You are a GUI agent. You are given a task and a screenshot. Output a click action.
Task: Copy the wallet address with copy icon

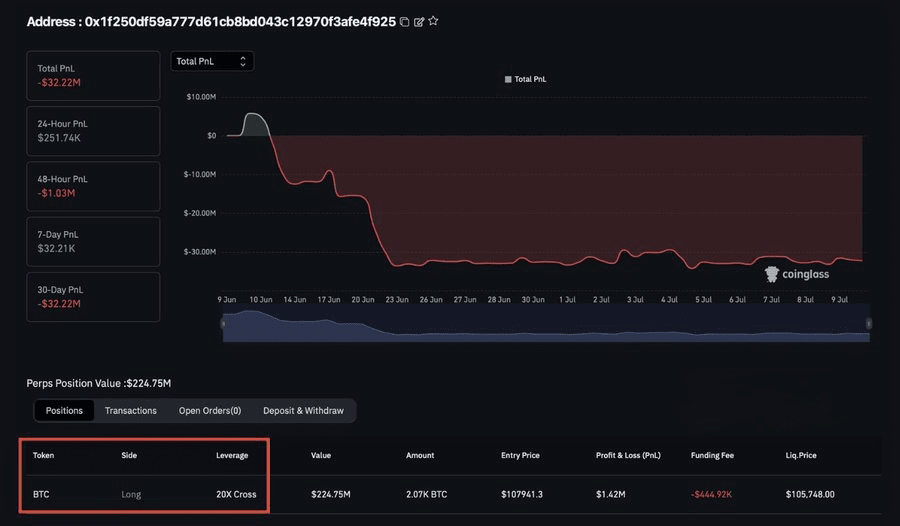point(405,22)
